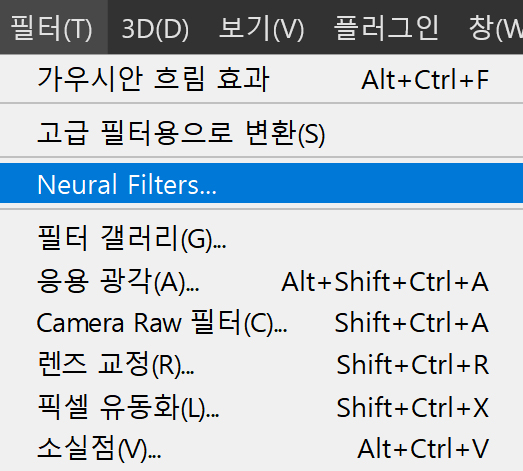Select Neural Filters... menu entry
The height and width of the screenshot is (471, 523).
tap(262, 183)
